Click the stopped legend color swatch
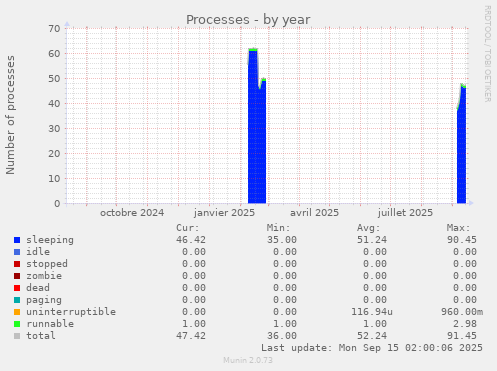Image resolution: width=497 pixels, height=371 pixels. (x=17, y=264)
